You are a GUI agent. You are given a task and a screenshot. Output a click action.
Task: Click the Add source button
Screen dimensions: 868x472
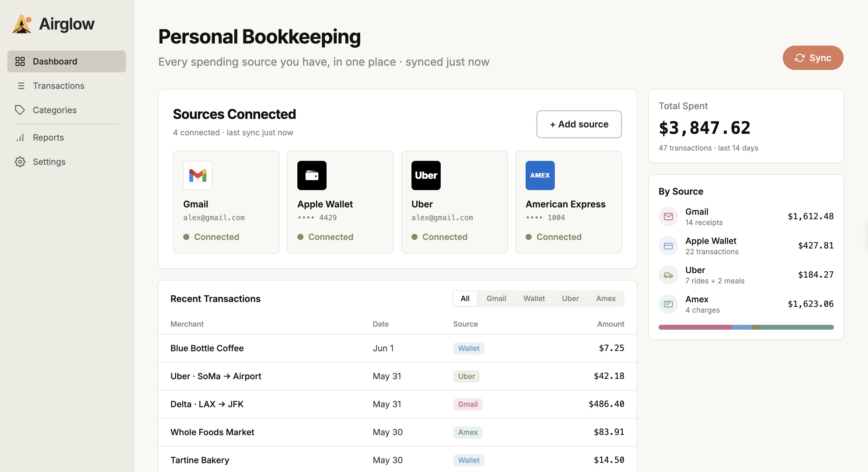[579, 124]
